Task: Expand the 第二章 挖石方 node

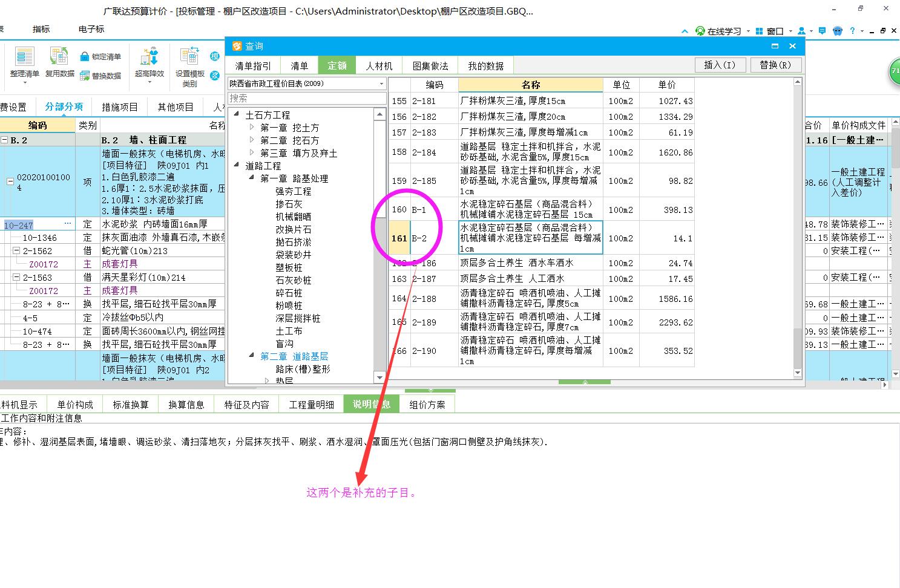Action: [252, 140]
